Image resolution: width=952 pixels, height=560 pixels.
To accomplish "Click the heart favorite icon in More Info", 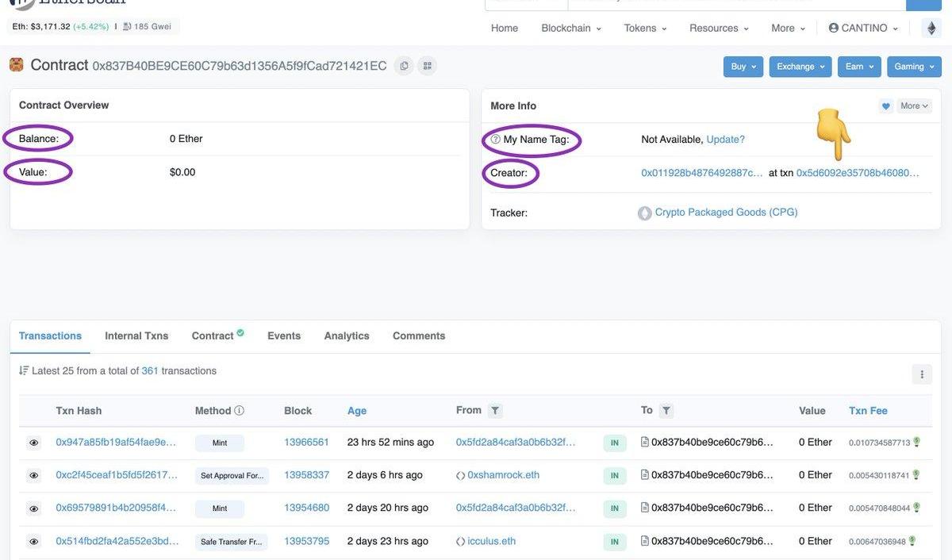I will pos(886,106).
